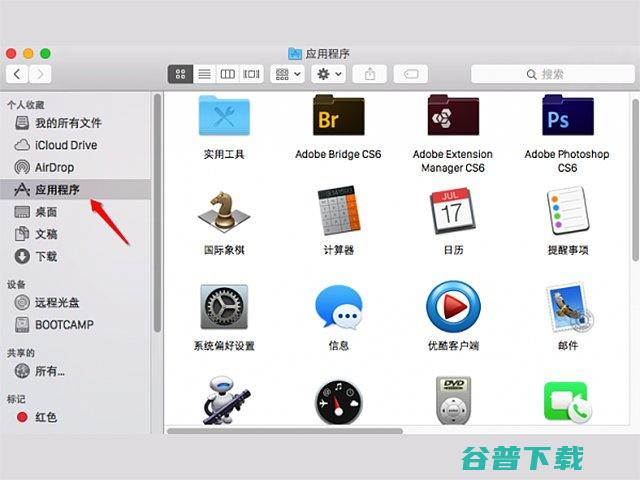Open the Reminders (提醒事项) app

[x=567, y=213]
